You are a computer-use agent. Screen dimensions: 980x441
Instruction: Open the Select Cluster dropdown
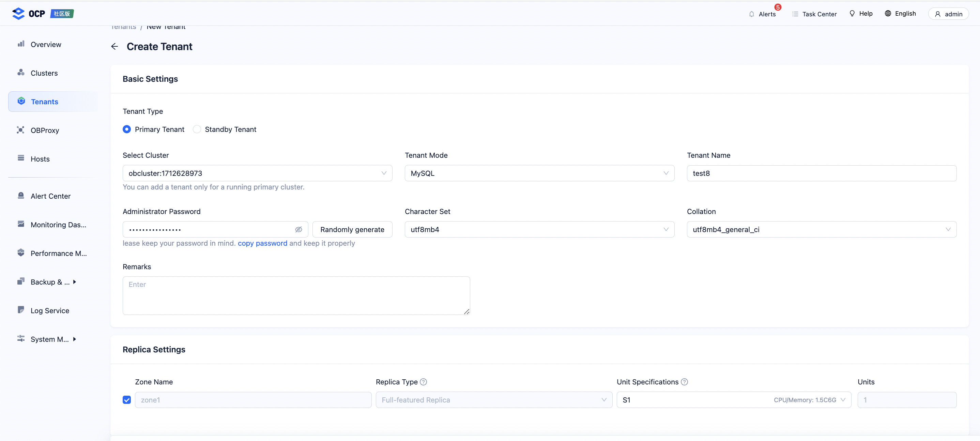(x=257, y=173)
